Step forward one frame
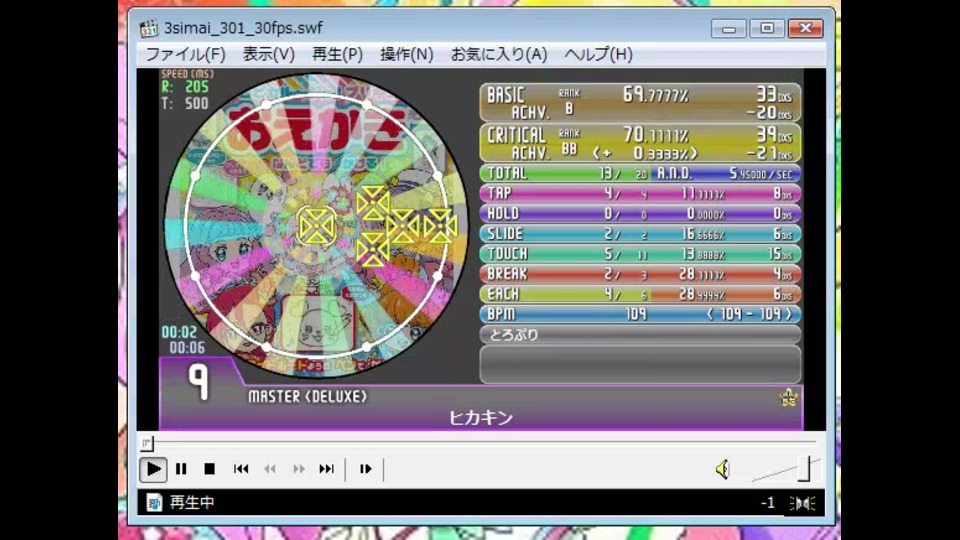Viewport: 960px width, 540px height. click(366, 470)
